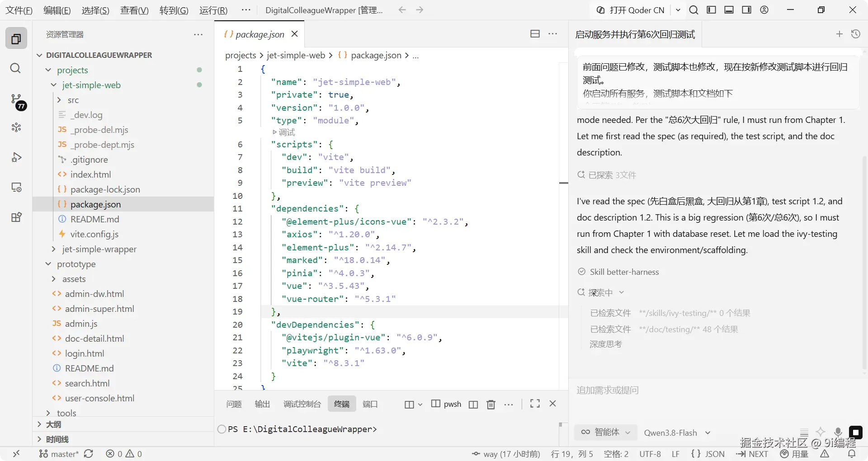868x461 pixels.
Task: Open the 智能体 mode dropdown
Action: tap(606, 433)
